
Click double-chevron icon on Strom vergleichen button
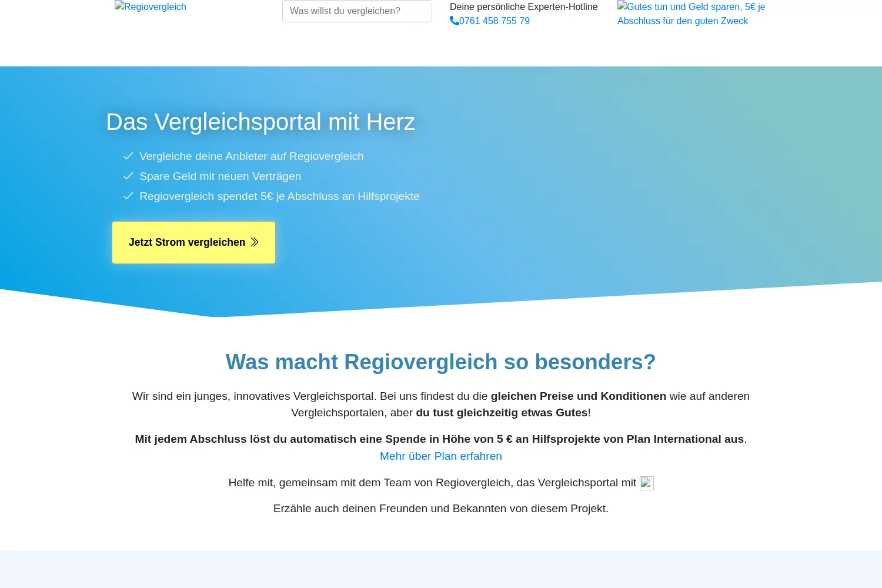(255, 242)
